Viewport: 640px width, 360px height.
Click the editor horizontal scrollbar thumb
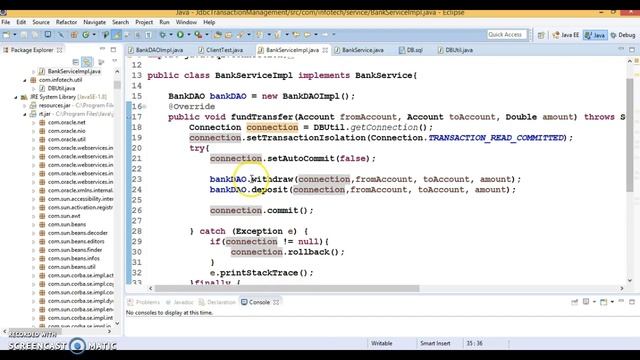click(x=287, y=289)
